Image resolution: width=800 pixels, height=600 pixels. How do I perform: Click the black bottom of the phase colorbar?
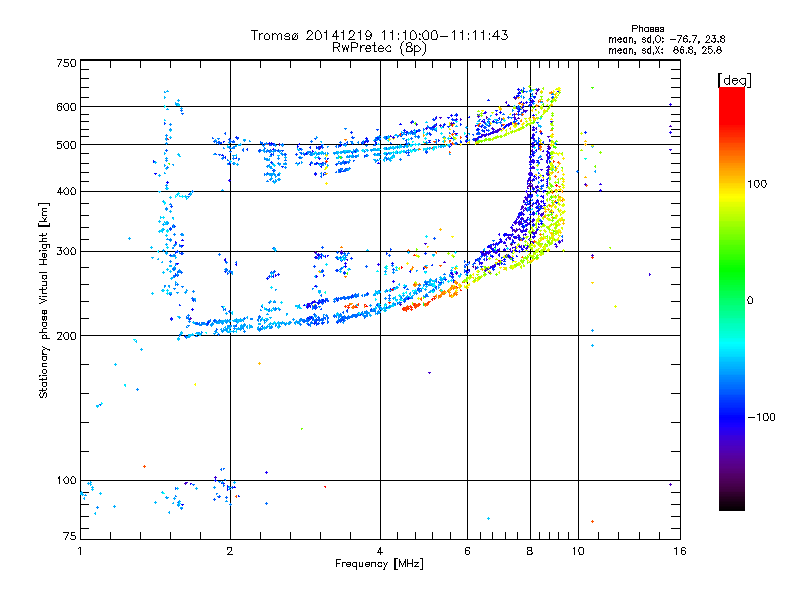[732, 503]
